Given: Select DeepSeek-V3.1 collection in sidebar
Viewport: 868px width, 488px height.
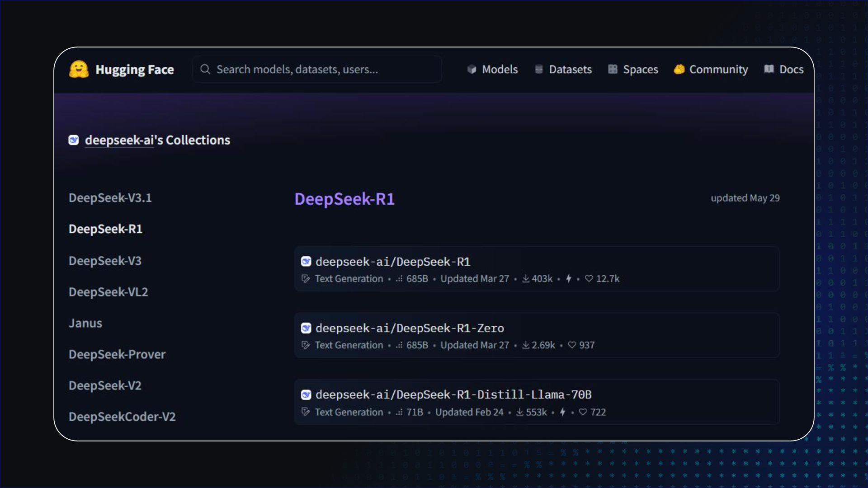Looking at the screenshot, I should pos(110,198).
